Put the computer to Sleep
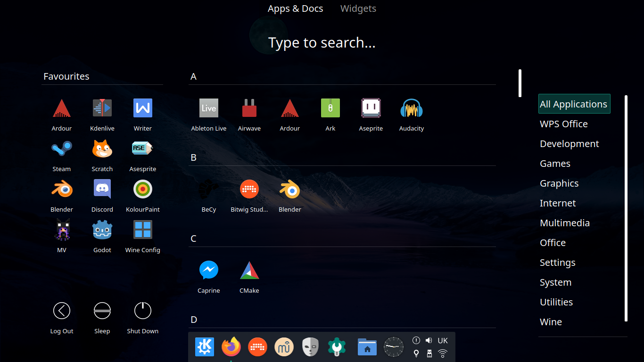This screenshot has height=362, width=644. (102, 317)
